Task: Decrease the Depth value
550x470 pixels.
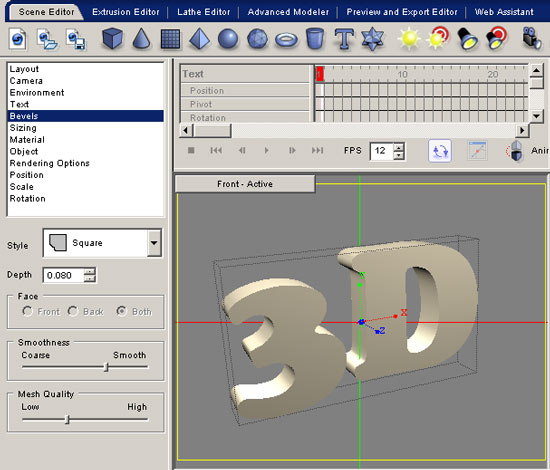Action: [x=89, y=278]
